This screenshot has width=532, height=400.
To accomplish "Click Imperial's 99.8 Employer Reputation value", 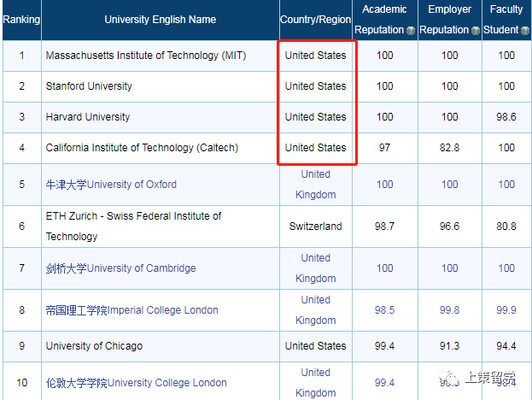I will coord(449,310).
